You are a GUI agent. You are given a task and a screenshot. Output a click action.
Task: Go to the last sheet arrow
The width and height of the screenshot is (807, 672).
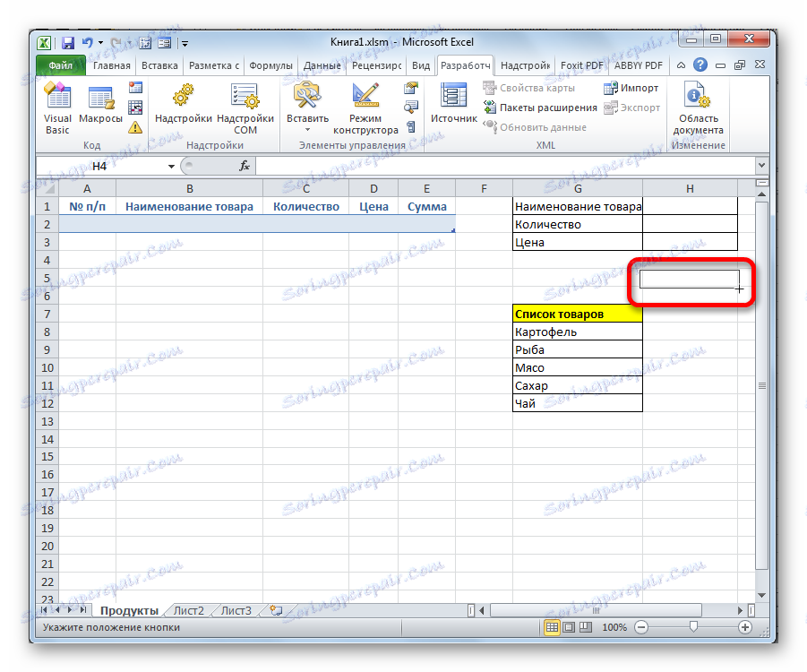[83, 610]
